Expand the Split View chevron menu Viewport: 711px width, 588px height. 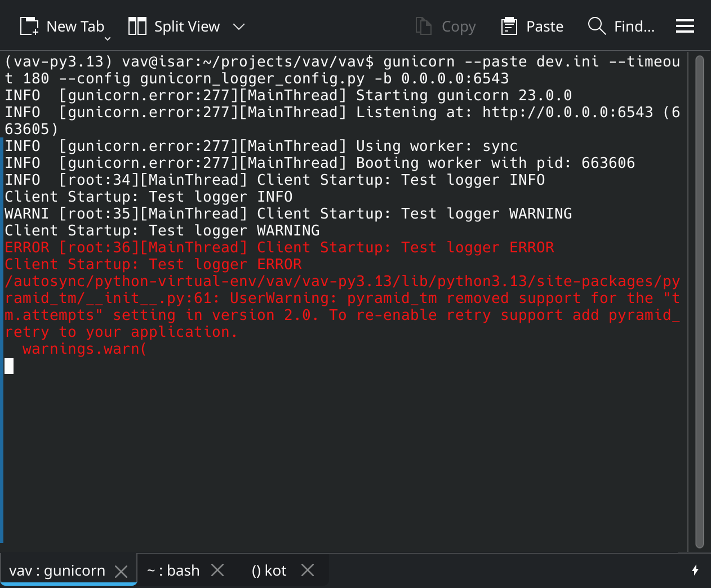239,26
